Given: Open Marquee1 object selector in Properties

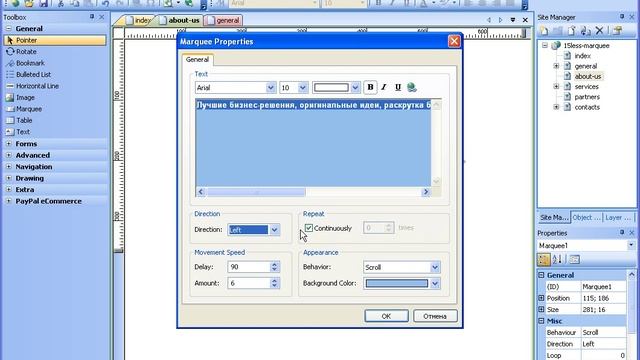Looking at the screenshot, I should [x=631, y=245].
